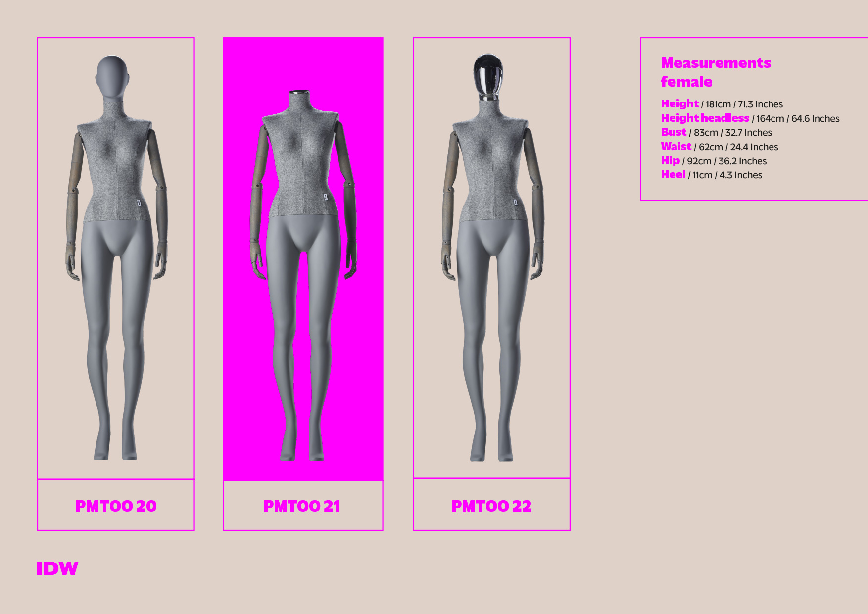
Task: Click the Measurements female heading
Action: (716, 72)
